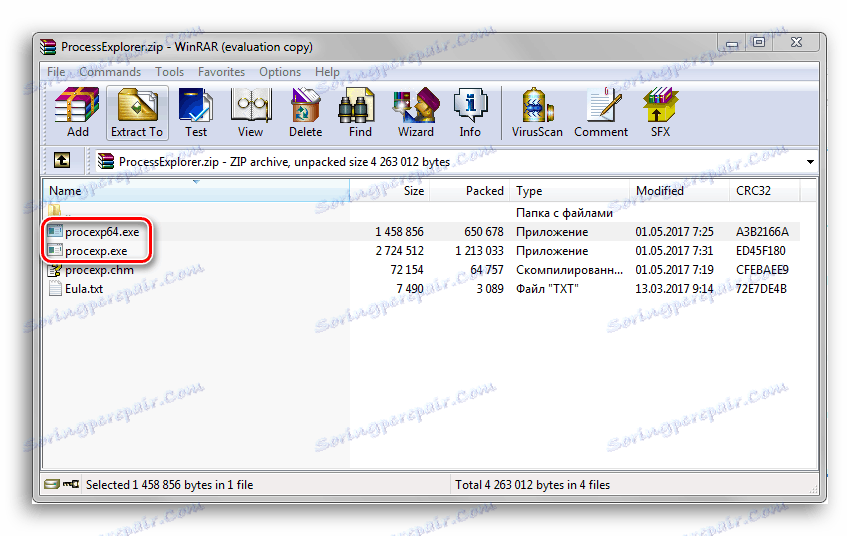Click packed value 1 213 033
Image resolution: width=860 pixels, height=536 pixels.
479,251
